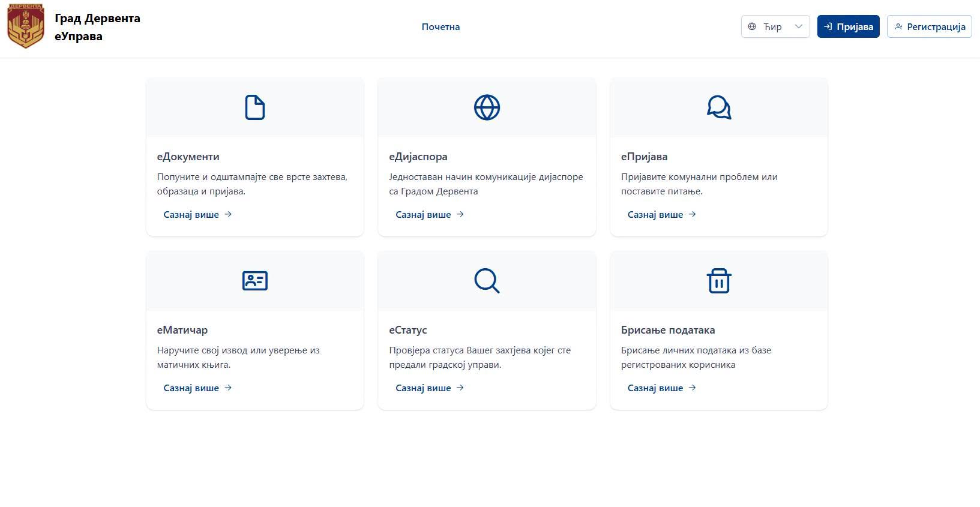
Task: Click the description text starting with Попуните и одштампајте
Action: 252,184
